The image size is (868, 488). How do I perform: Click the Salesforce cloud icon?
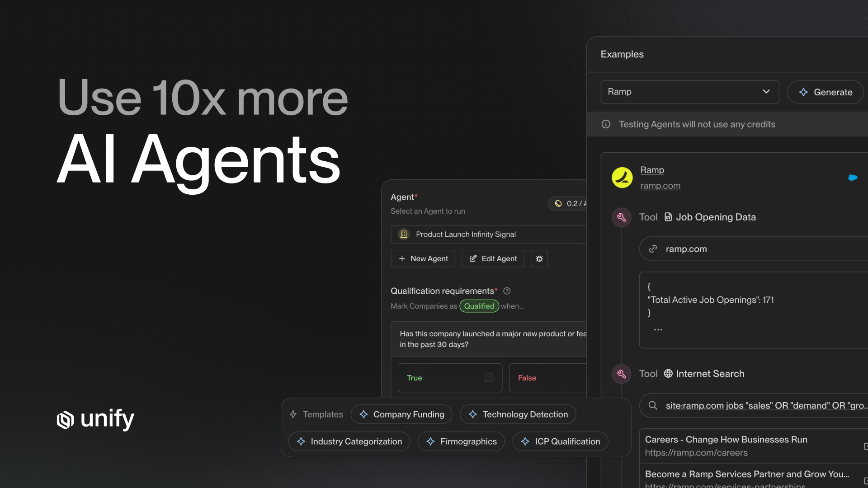(x=853, y=178)
